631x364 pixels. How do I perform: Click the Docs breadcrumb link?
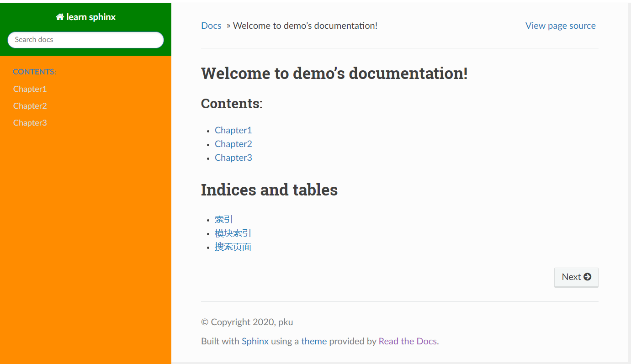211,26
